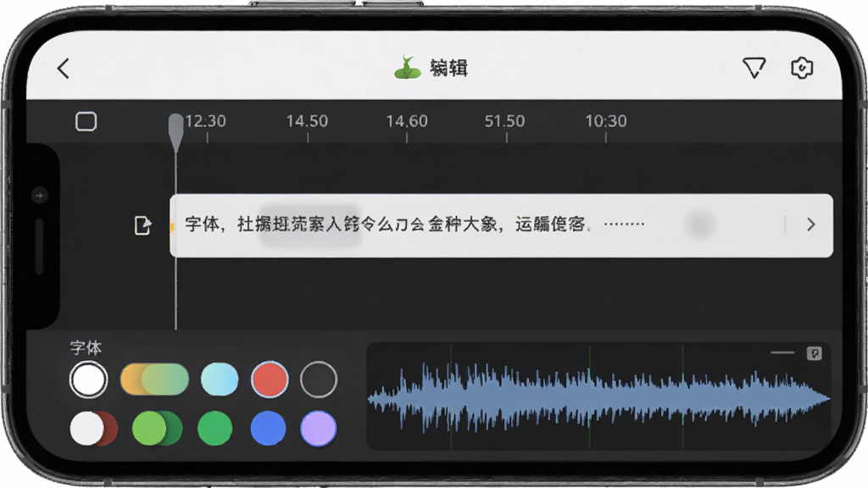Click the blue audio waveform

(x=598, y=398)
